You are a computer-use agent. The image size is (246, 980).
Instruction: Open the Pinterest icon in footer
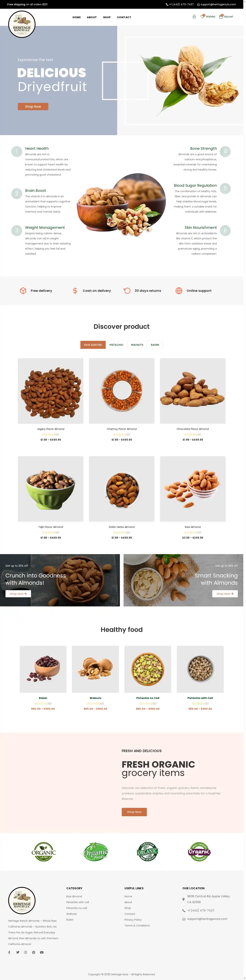[34, 952]
